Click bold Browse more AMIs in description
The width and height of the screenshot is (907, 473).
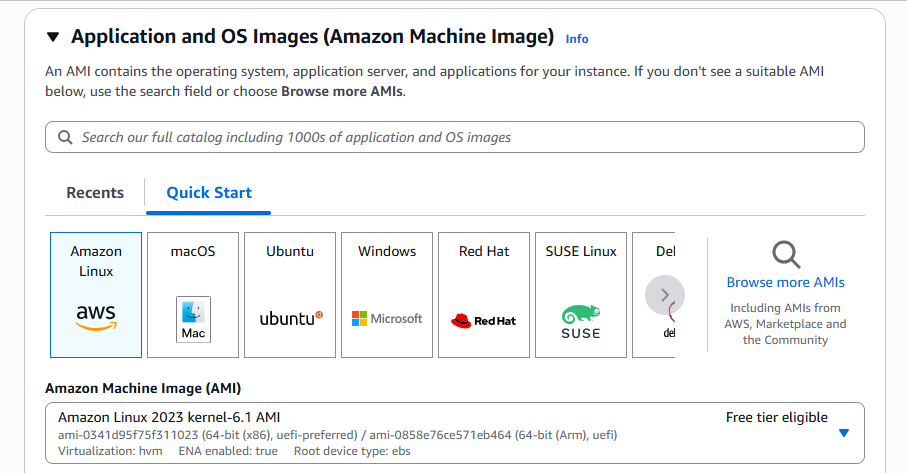(342, 91)
